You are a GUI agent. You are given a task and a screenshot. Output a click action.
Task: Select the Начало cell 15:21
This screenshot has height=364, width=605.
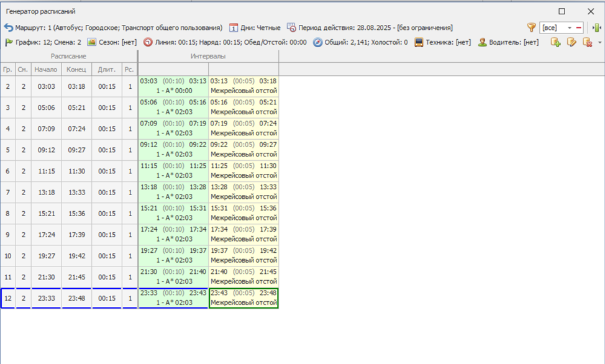click(47, 214)
